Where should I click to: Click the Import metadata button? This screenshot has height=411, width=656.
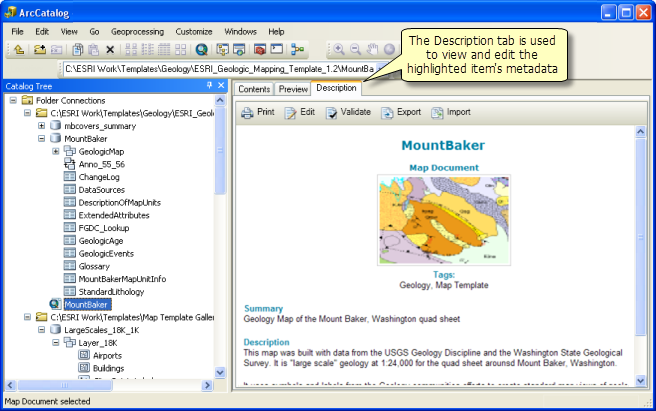(451, 112)
